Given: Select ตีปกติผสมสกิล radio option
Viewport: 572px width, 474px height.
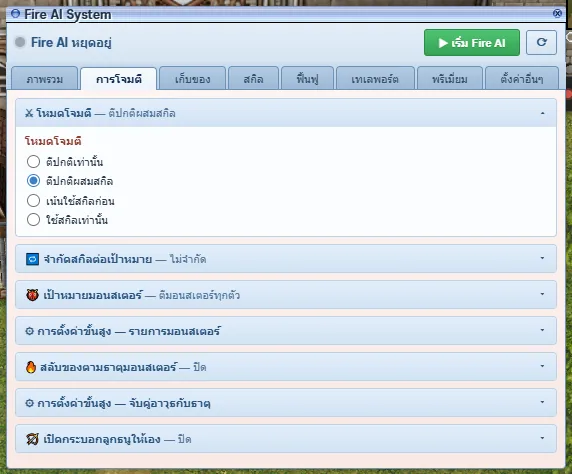Looking at the screenshot, I should pos(34,181).
